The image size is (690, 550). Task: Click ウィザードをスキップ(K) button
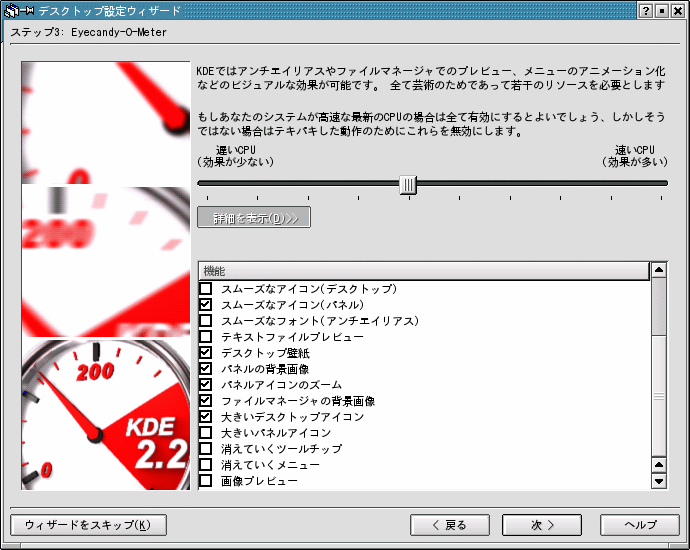click(x=88, y=525)
